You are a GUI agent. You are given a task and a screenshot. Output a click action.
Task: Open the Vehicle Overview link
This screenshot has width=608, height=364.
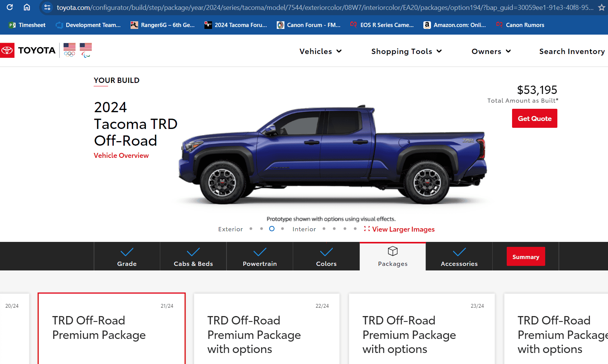point(121,156)
